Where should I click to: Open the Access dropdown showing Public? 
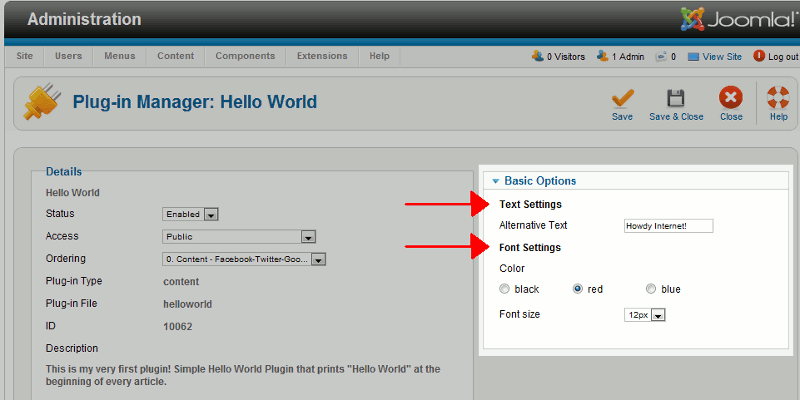click(239, 237)
